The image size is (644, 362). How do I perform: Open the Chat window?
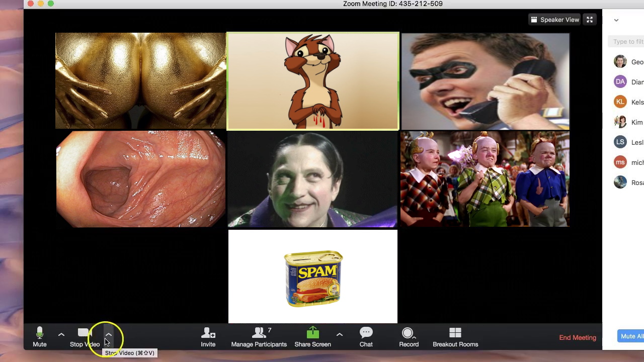pyautogui.click(x=366, y=337)
